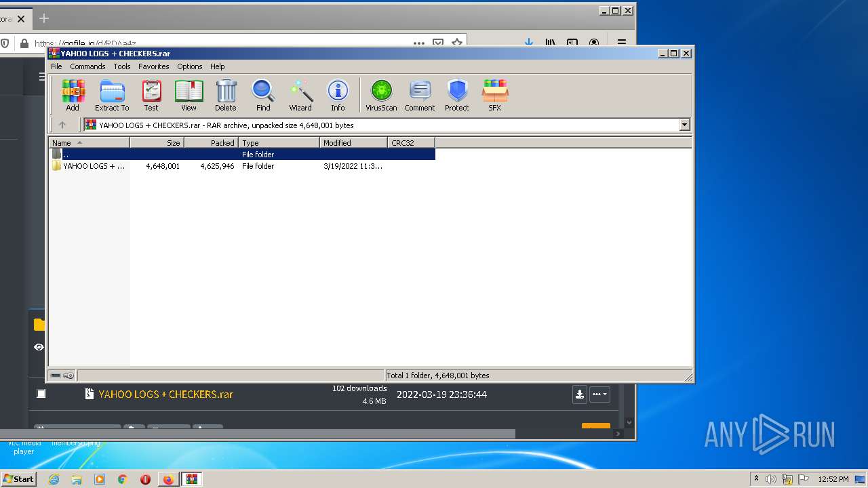The width and height of the screenshot is (868, 488).
Task: Open Opera from the taskbar
Action: click(145, 479)
